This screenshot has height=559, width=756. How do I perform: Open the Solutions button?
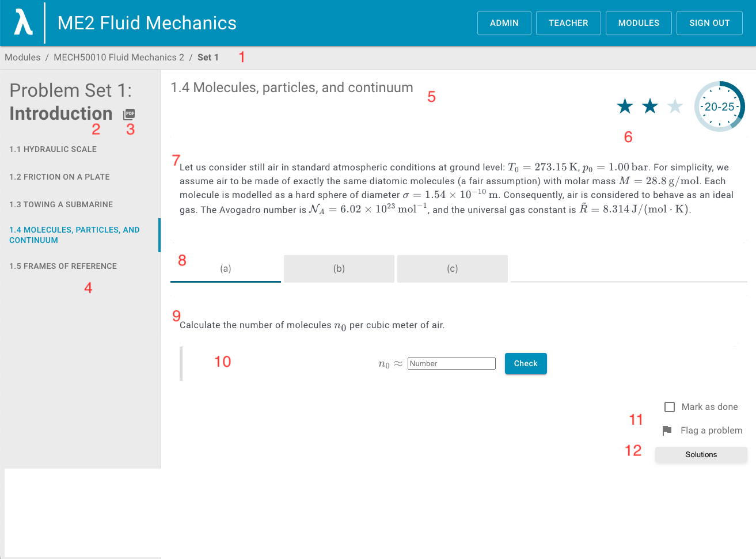coord(701,454)
